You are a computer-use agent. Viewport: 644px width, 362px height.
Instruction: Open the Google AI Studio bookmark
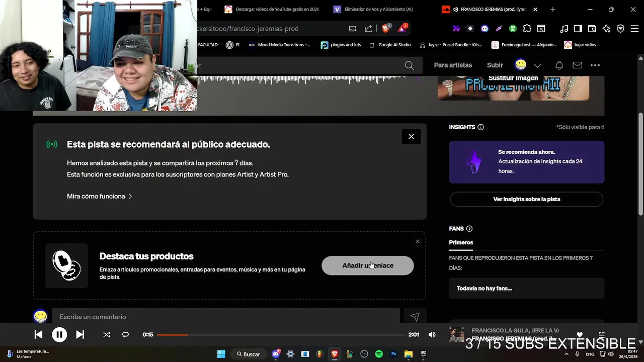click(390, 45)
